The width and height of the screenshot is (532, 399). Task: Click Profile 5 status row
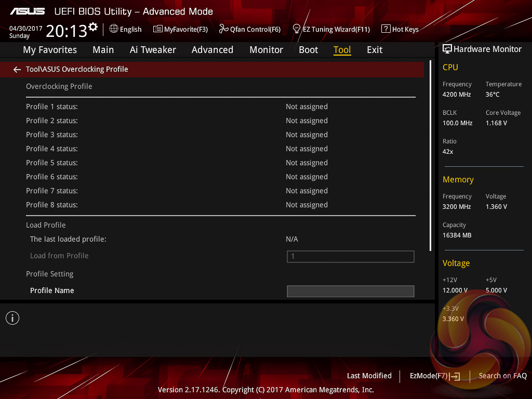220,163
